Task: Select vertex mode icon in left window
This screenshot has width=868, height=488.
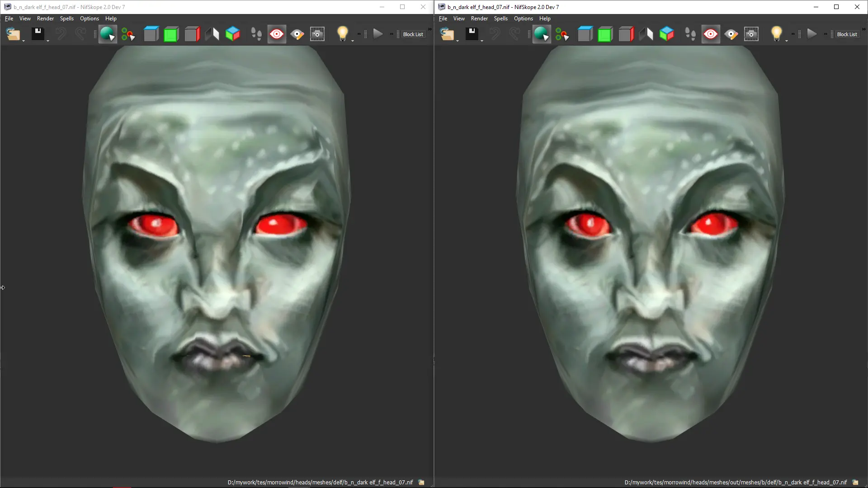Action: pos(128,34)
